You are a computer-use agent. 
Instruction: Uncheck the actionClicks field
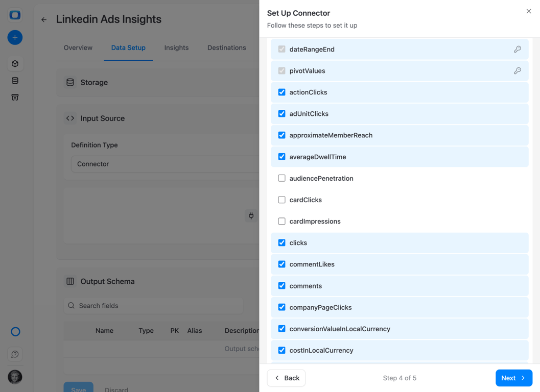tap(281, 92)
